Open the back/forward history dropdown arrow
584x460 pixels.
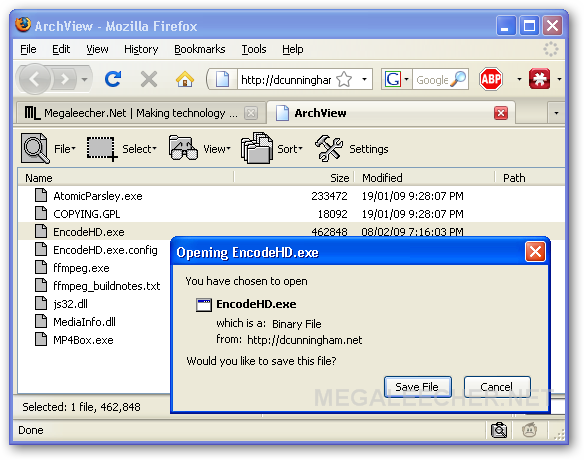click(x=85, y=79)
